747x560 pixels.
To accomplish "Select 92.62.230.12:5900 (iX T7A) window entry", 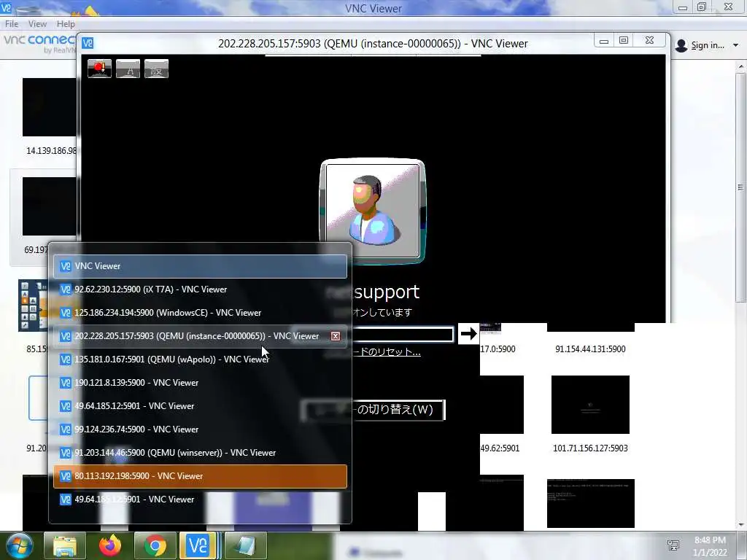I will [200, 289].
